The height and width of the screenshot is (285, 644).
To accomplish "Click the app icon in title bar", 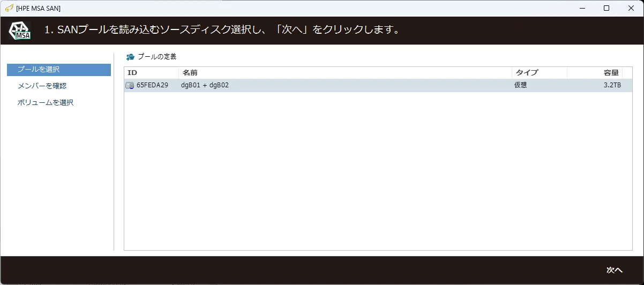I will [x=9, y=8].
